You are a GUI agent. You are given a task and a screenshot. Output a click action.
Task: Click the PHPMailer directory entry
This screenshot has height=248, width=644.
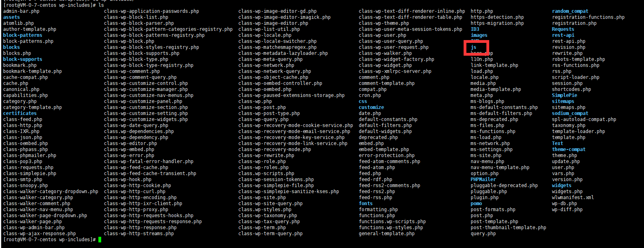pos(483,179)
